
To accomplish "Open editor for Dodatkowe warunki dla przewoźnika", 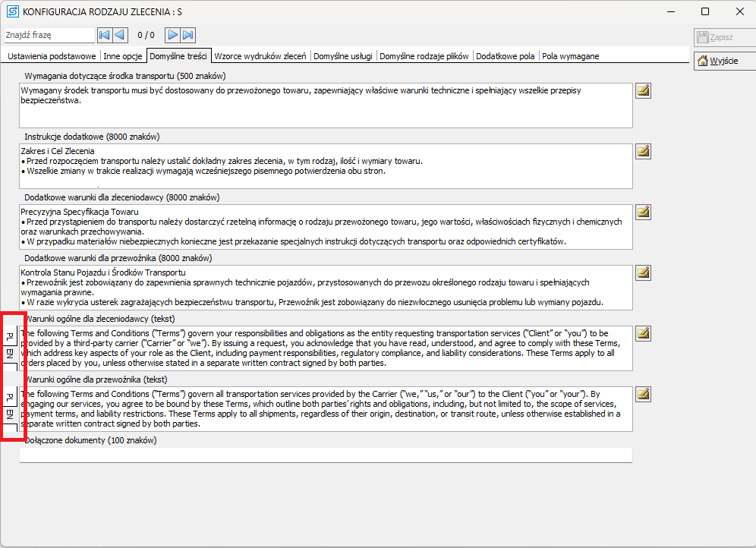I will 643,272.
